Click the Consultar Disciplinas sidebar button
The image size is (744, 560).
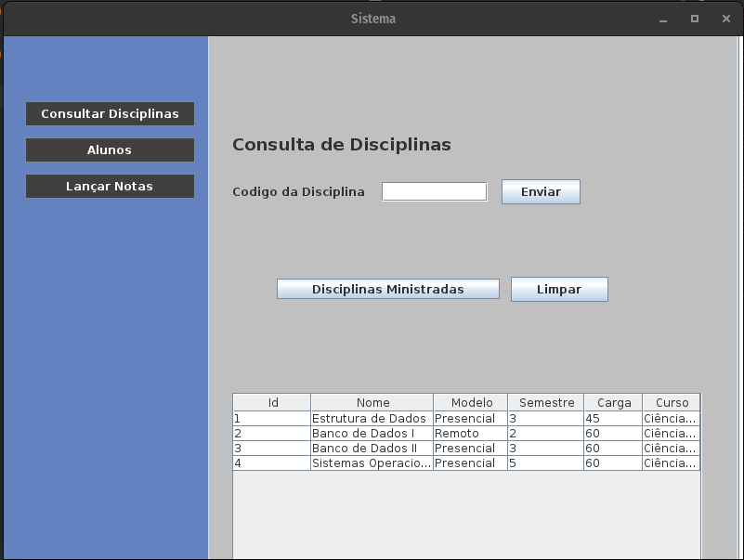pyautogui.click(x=110, y=113)
